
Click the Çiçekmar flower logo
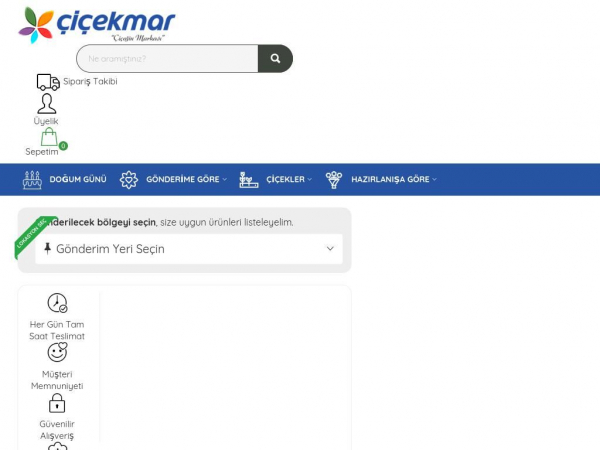(x=37, y=24)
